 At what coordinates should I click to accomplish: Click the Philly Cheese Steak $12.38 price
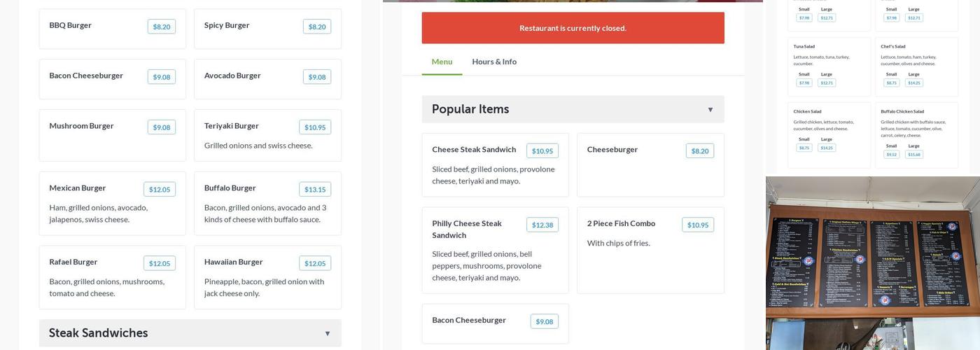coord(542,225)
